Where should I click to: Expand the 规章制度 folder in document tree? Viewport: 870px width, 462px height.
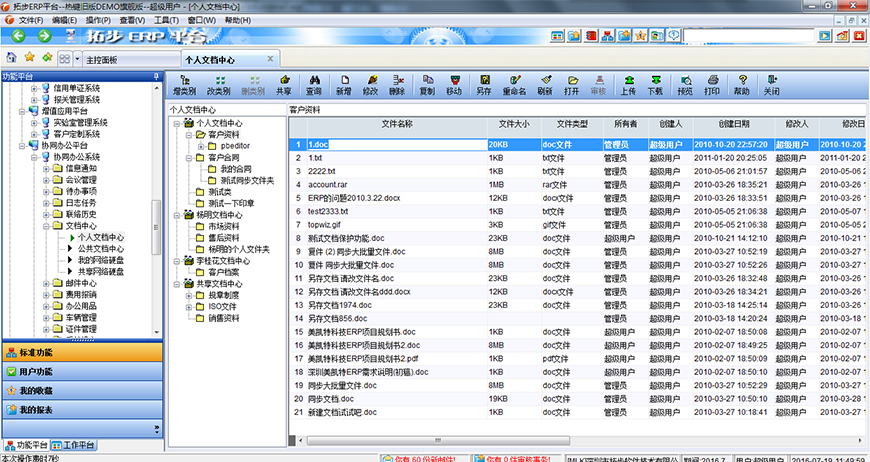pyautogui.click(x=188, y=295)
